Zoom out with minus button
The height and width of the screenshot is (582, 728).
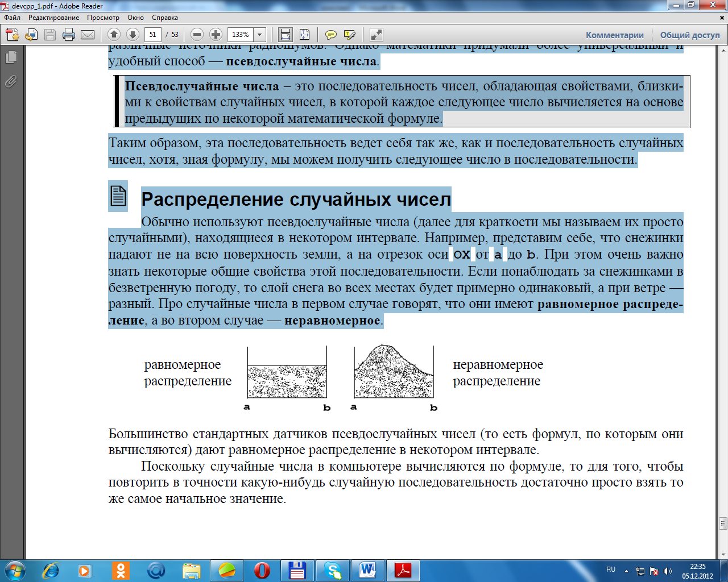click(x=197, y=35)
